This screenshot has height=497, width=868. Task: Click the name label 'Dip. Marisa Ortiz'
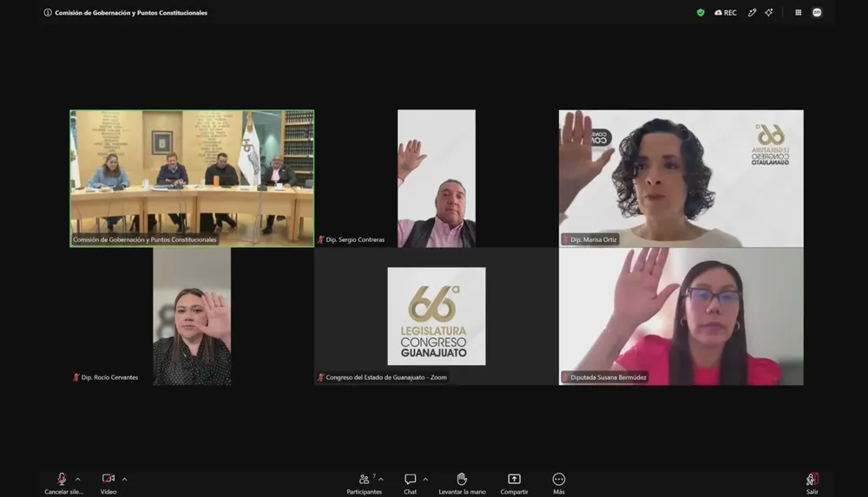coord(594,239)
